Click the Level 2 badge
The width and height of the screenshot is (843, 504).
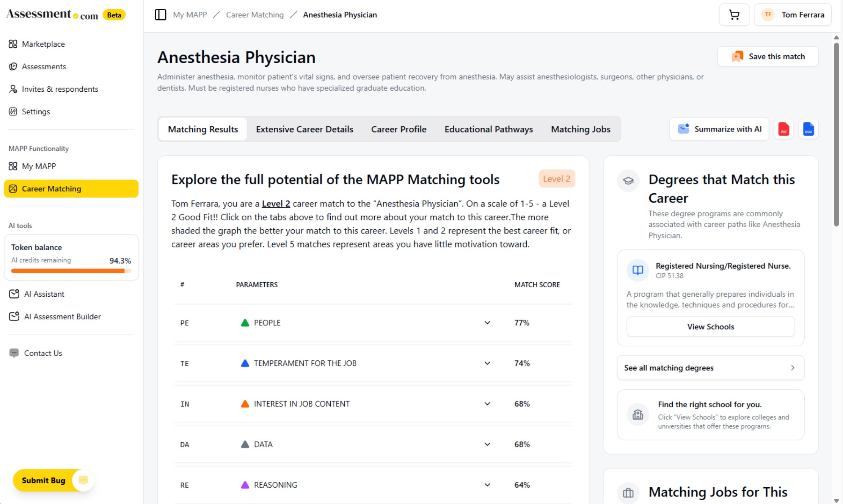pyautogui.click(x=557, y=179)
